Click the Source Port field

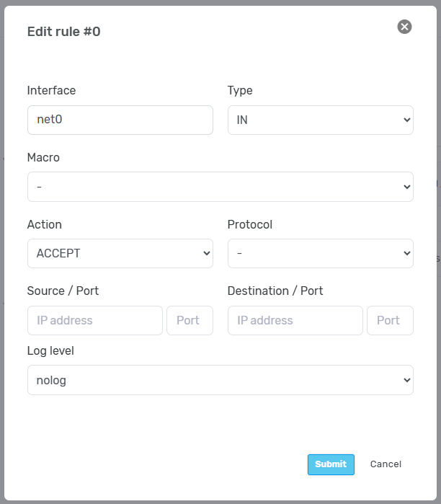(190, 320)
